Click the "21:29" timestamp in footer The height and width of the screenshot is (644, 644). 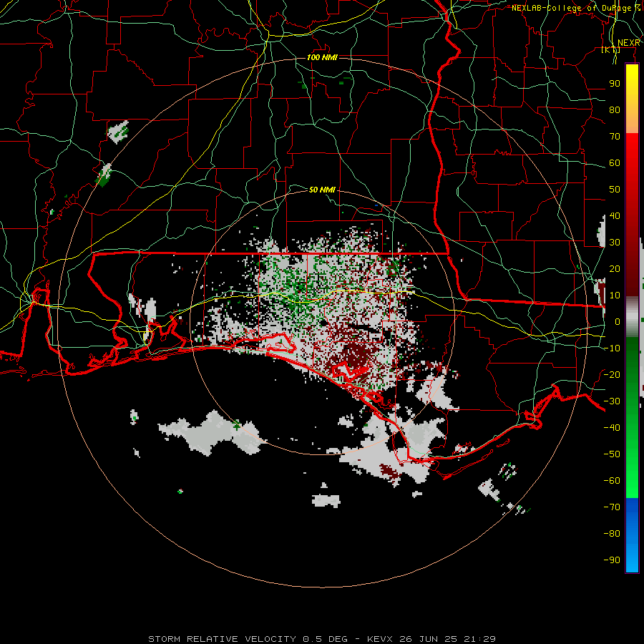(x=479, y=639)
